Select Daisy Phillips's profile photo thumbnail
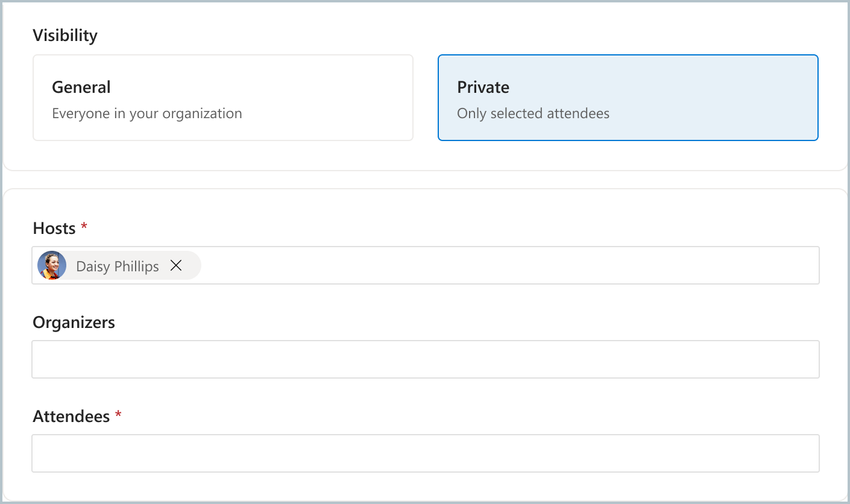This screenshot has height=504, width=850. click(x=51, y=265)
